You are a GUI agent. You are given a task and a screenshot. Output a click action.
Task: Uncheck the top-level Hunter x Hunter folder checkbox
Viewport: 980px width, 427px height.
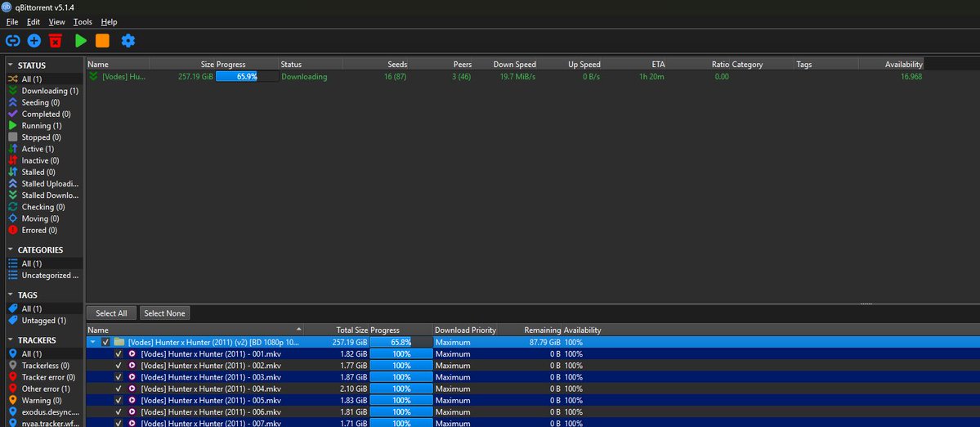tap(105, 342)
